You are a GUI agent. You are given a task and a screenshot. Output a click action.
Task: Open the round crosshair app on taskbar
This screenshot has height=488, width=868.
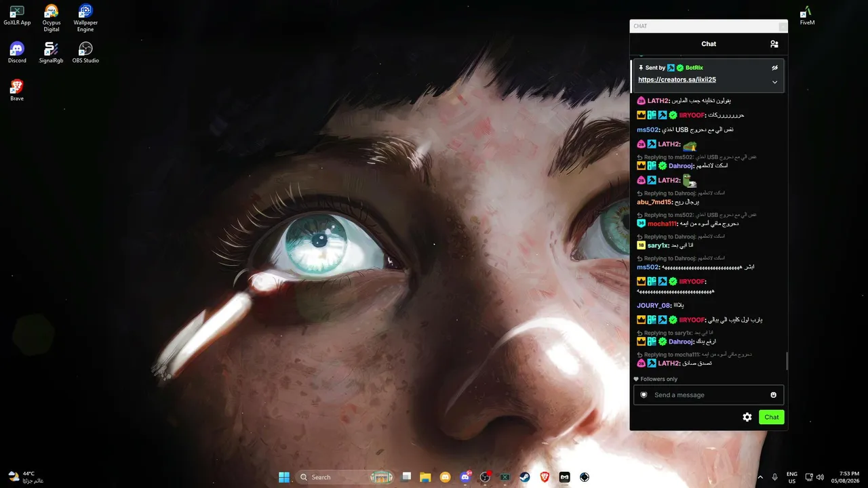(584, 477)
